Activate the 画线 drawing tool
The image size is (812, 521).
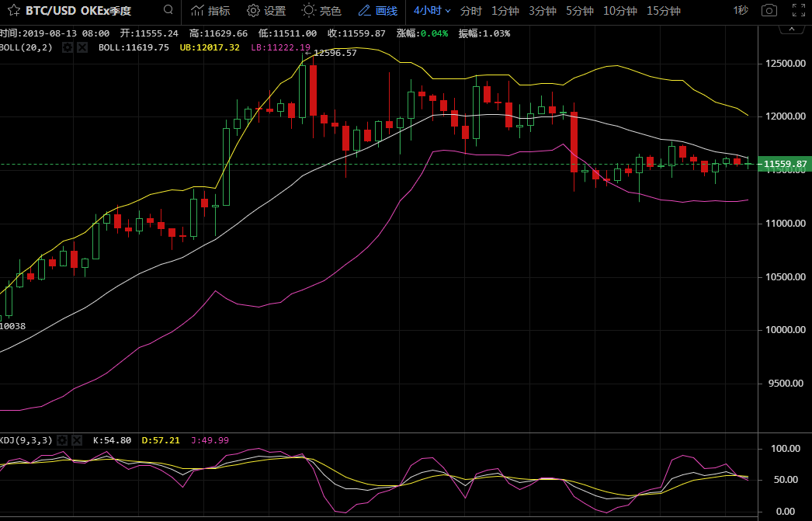pos(378,10)
